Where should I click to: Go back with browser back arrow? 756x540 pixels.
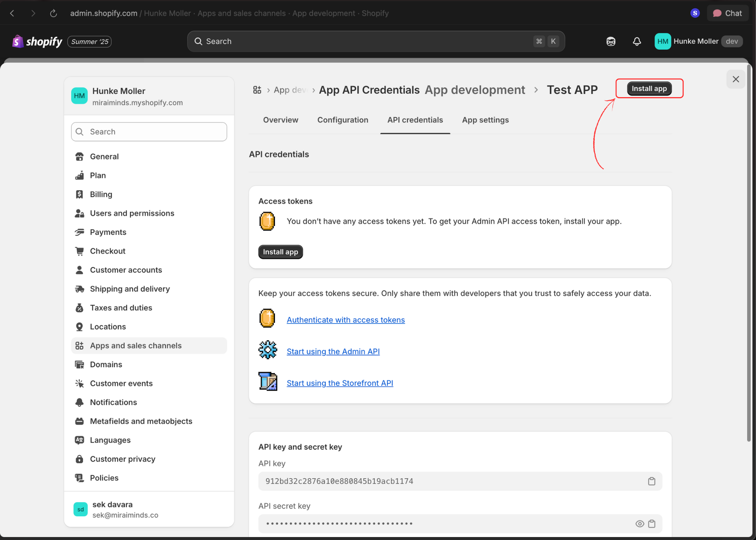[x=12, y=13]
